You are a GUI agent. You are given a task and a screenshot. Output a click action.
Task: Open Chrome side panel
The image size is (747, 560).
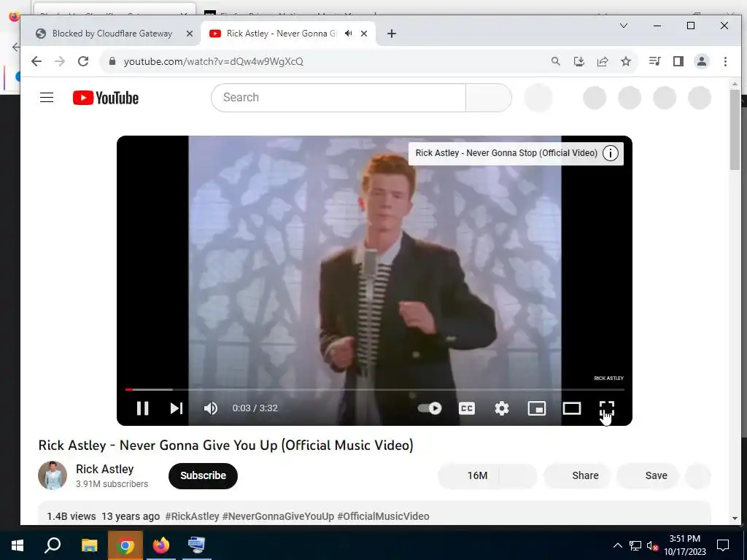coord(678,61)
